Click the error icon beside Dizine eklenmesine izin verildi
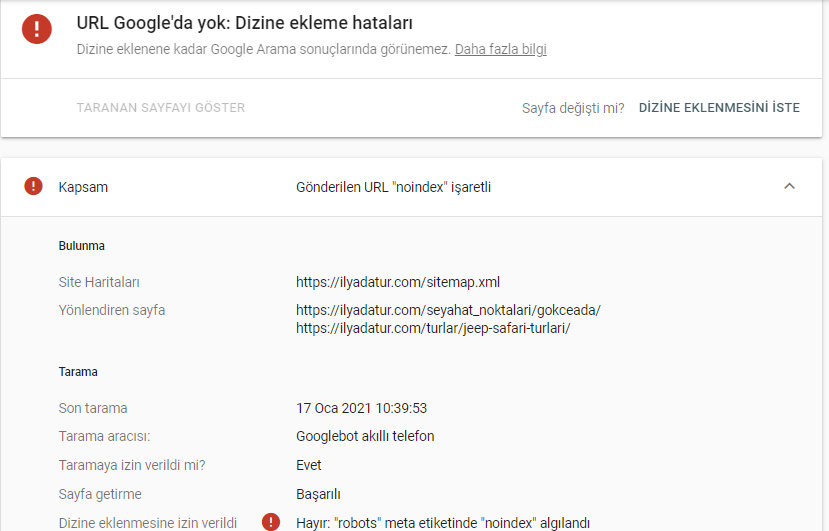The height and width of the screenshot is (531, 829). click(271, 522)
